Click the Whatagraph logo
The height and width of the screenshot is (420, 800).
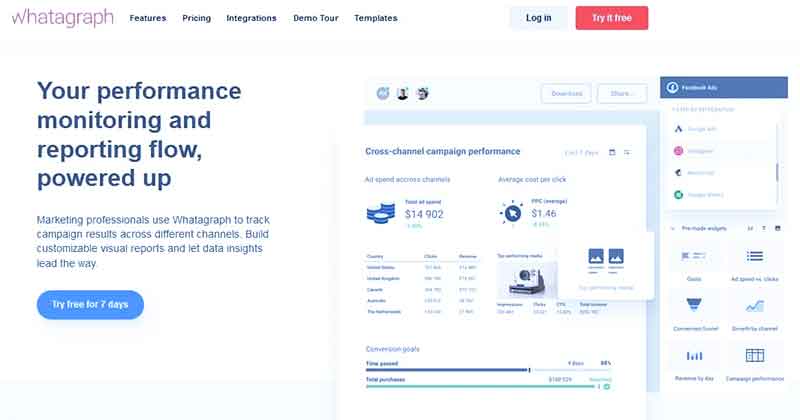click(62, 17)
